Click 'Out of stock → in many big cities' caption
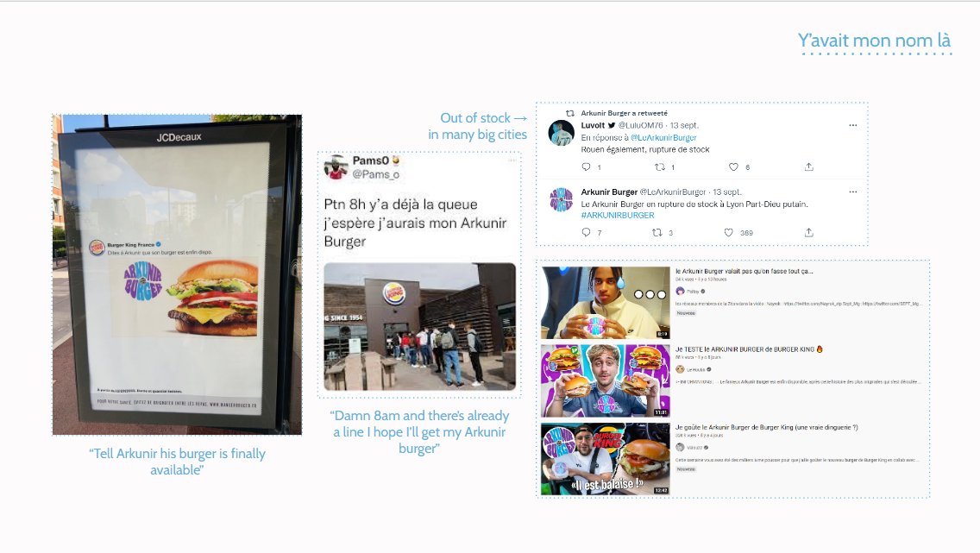Image resolution: width=980 pixels, height=553 pixels. (478, 126)
